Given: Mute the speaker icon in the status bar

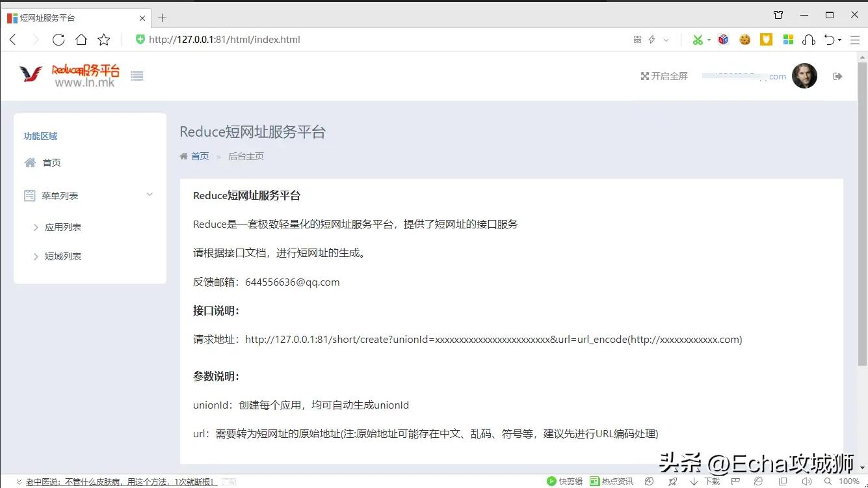Looking at the screenshot, I should click(x=806, y=481).
